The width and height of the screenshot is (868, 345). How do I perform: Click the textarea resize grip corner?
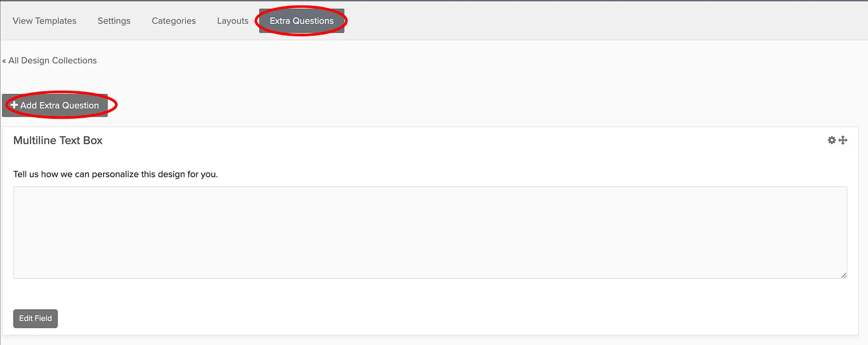844,275
